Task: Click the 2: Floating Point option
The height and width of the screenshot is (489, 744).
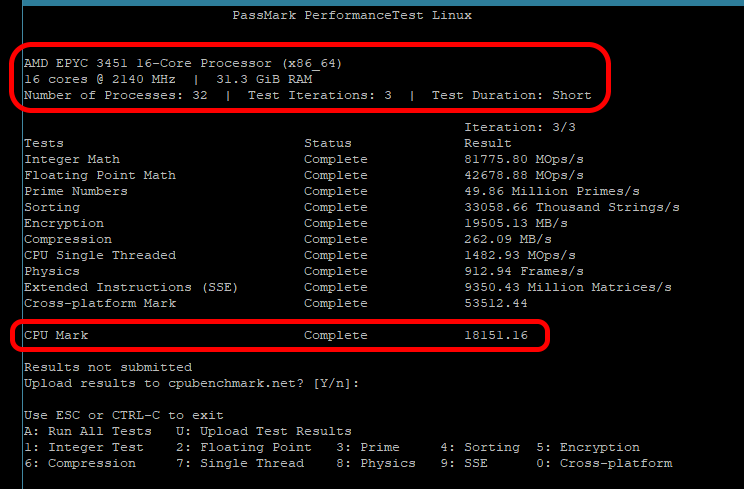Action: (244, 448)
